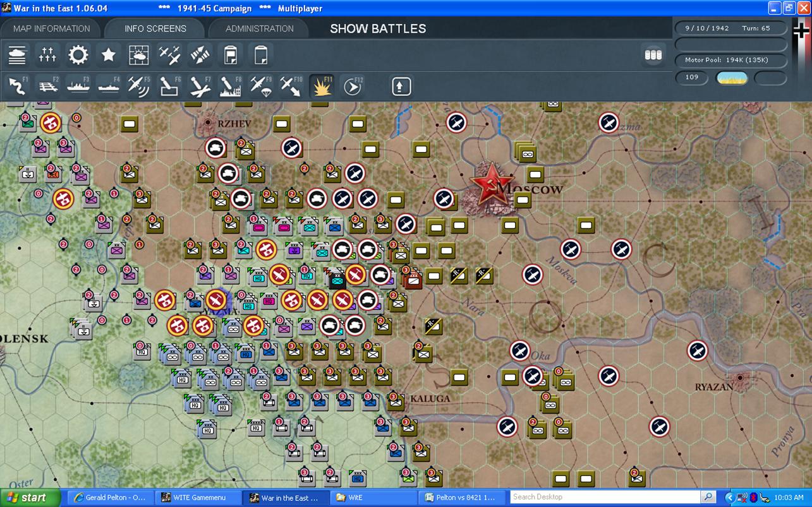Viewport: 812px width, 507px height.
Task: Switch to INFO SCREENS tab
Action: tap(155, 28)
